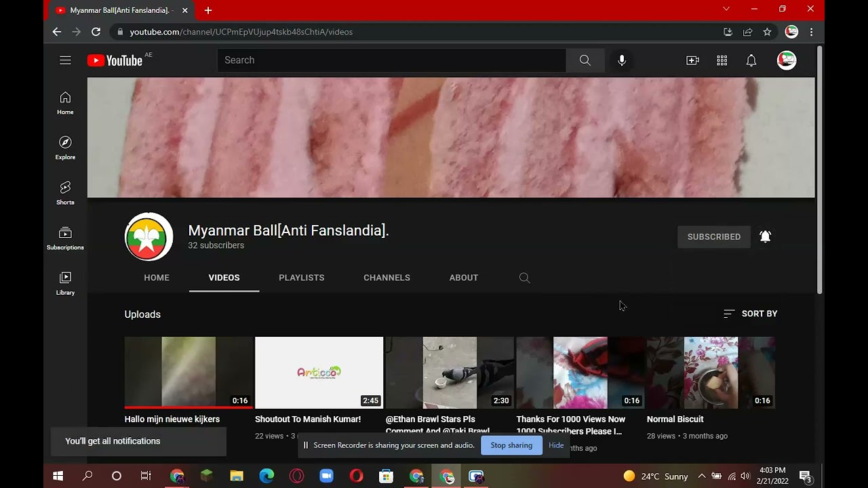Click the search magnifier button

point(585,60)
